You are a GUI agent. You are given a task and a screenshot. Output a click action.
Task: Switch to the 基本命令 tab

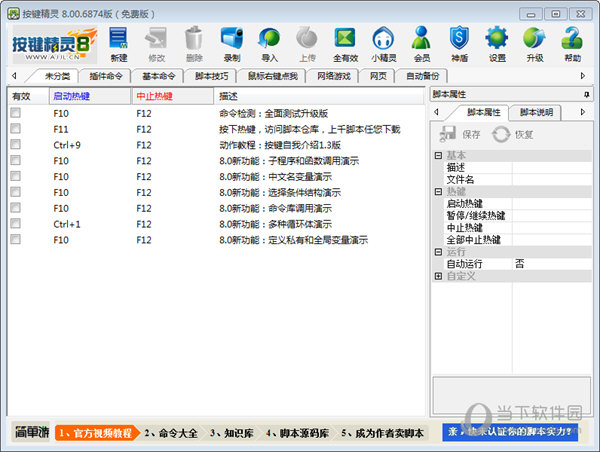(x=158, y=76)
